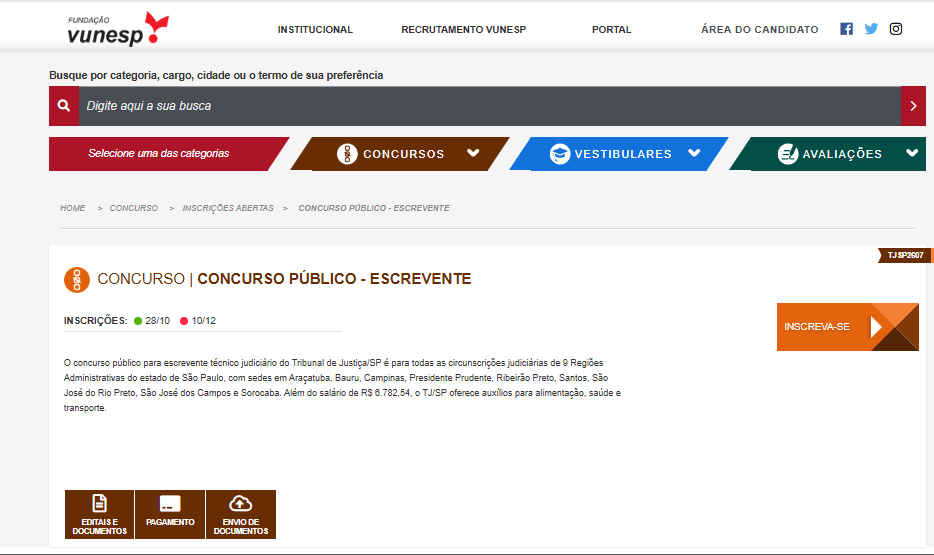Expand the Concursos dropdown chevron
Screen dimensions: 934x555
click(474, 152)
